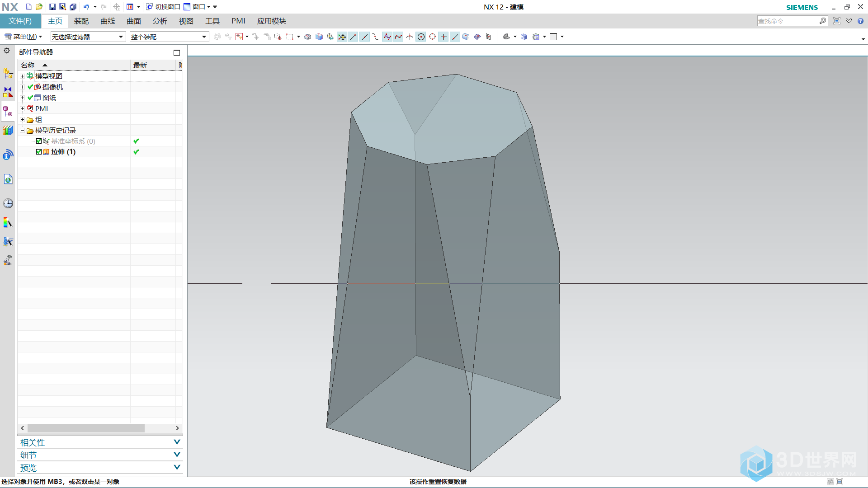Uncheck the 拉伸 (1) feature checkbox

pyautogui.click(x=39, y=152)
